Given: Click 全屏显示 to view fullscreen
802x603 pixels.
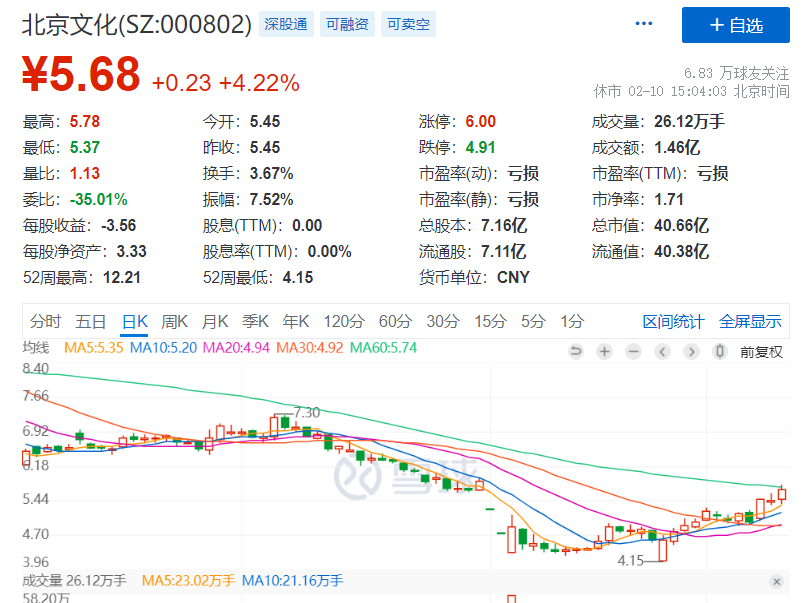Looking at the screenshot, I should [x=750, y=321].
